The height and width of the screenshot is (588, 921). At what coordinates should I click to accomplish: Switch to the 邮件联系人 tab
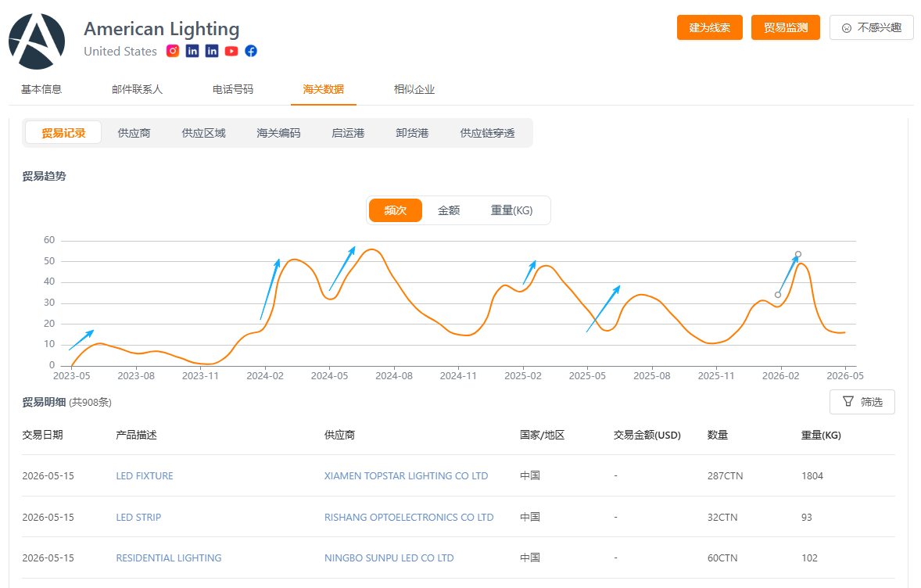137,89
